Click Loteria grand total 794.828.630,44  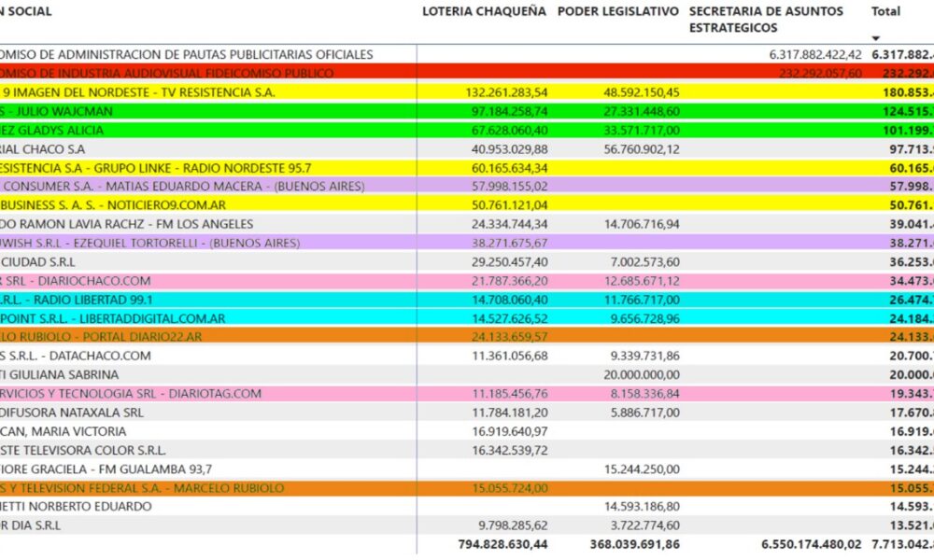tap(502, 544)
